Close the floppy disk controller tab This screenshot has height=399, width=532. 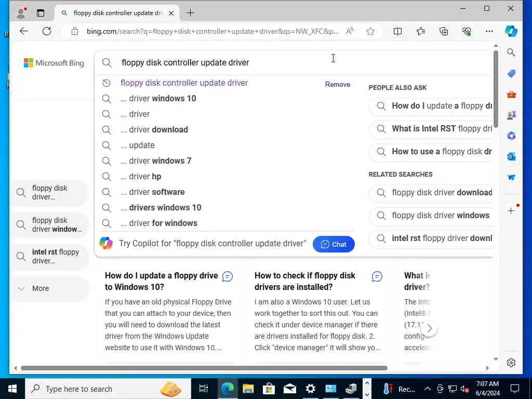pos(171,13)
